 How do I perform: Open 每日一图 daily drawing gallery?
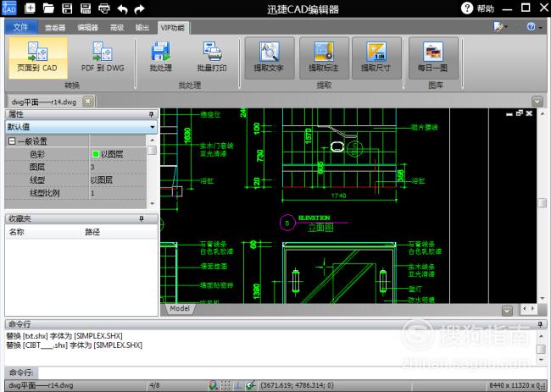point(433,58)
